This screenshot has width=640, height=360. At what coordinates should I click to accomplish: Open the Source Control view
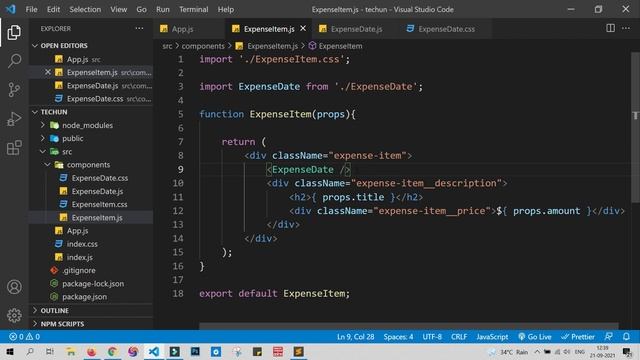pos(14,89)
